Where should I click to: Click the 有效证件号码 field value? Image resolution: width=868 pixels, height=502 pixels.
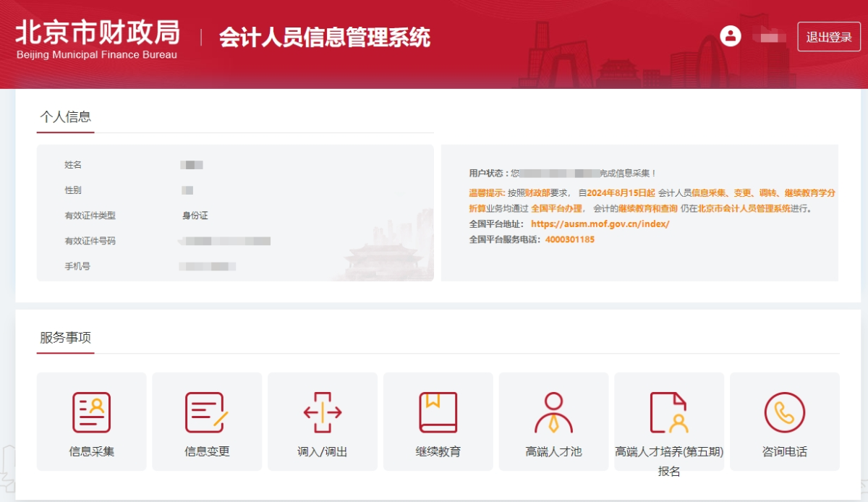pyautogui.click(x=224, y=241)
